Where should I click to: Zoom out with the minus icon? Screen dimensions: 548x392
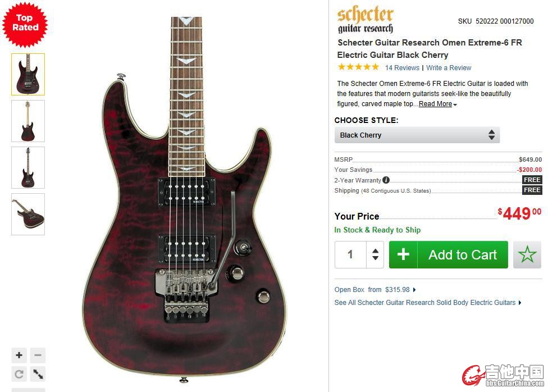click(38, 355)
